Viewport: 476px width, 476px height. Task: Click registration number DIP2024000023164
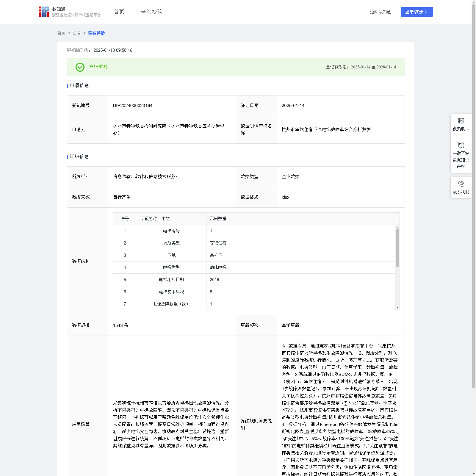pos(133,106)
